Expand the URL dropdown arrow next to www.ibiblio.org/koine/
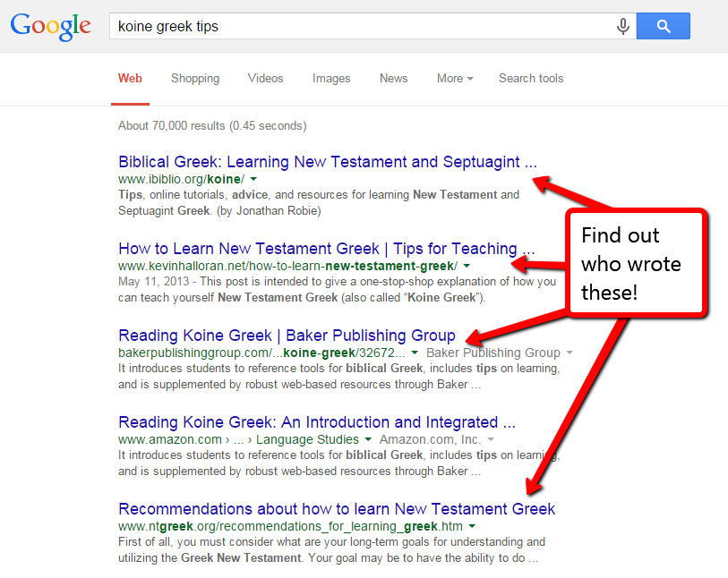Image resolution: width=728 pixels, height=578 pixels. point(253,179)
